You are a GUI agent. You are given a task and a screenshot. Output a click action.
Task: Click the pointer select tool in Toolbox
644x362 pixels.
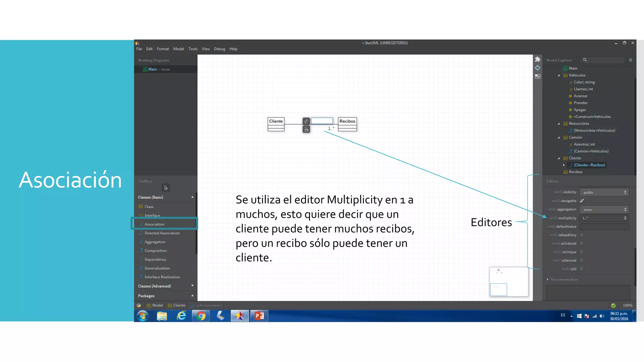(166, 188)
